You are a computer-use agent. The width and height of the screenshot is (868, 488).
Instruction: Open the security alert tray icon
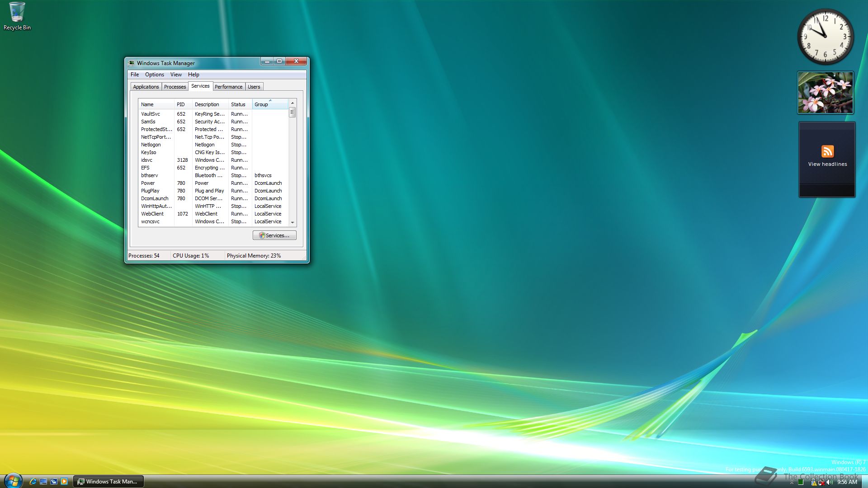(813, 482)
